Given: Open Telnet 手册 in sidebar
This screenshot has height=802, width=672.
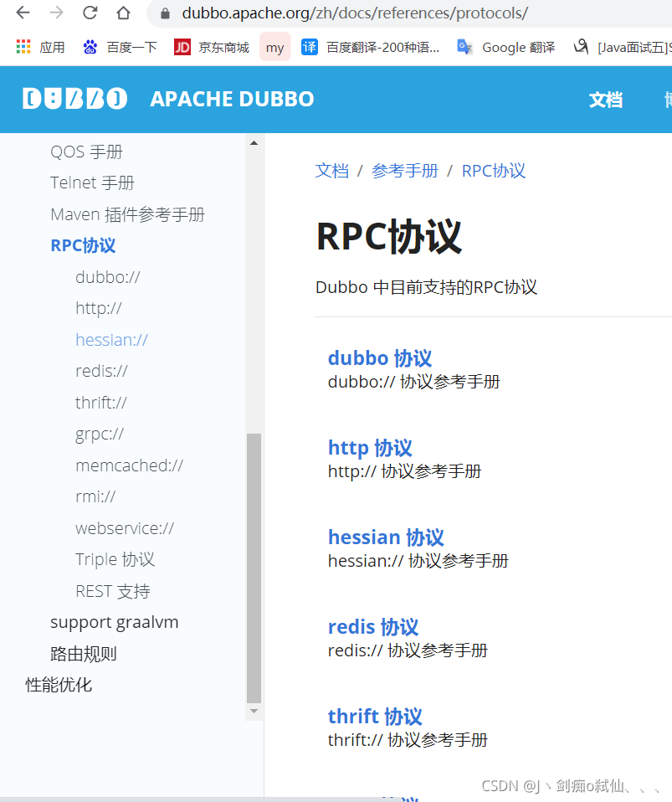Looking at the screenshot, I should coord(92,183).
